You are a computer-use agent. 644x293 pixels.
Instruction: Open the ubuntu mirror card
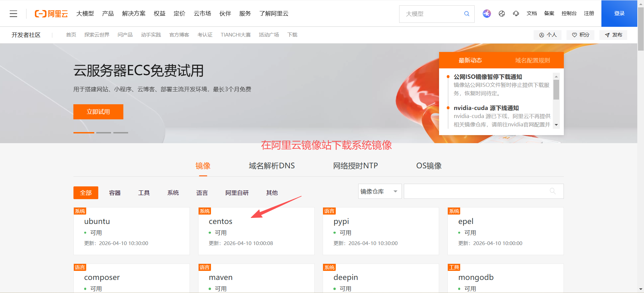click(x=131, y=231)
